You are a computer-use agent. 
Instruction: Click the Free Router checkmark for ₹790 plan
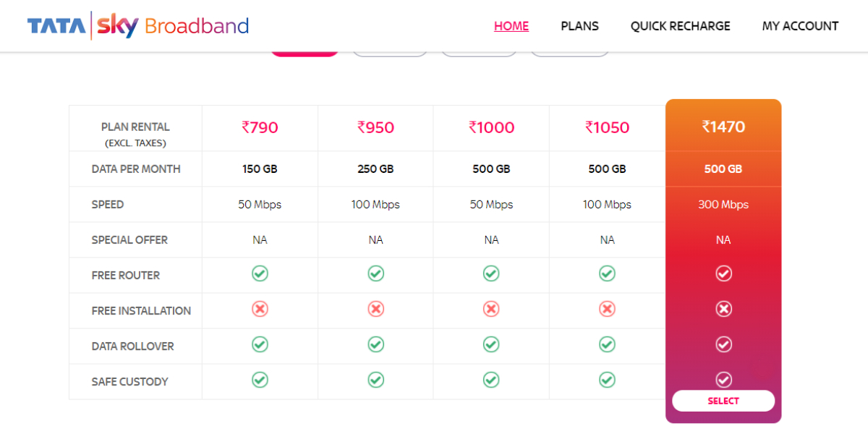coord(260,273)
